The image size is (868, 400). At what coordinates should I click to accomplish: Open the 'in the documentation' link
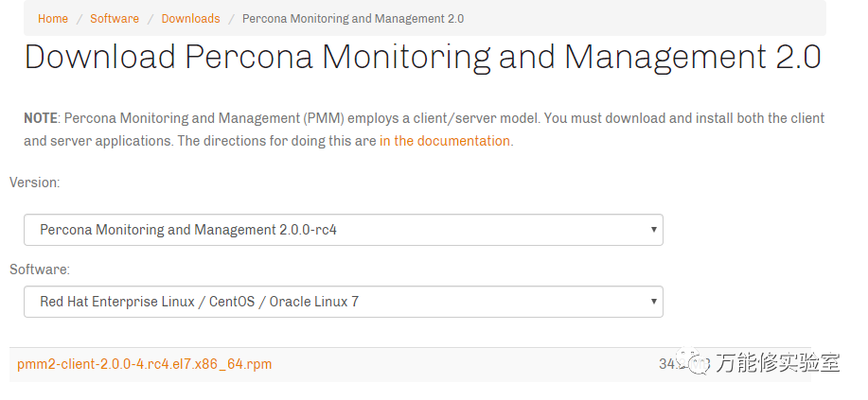click(445, 141)
